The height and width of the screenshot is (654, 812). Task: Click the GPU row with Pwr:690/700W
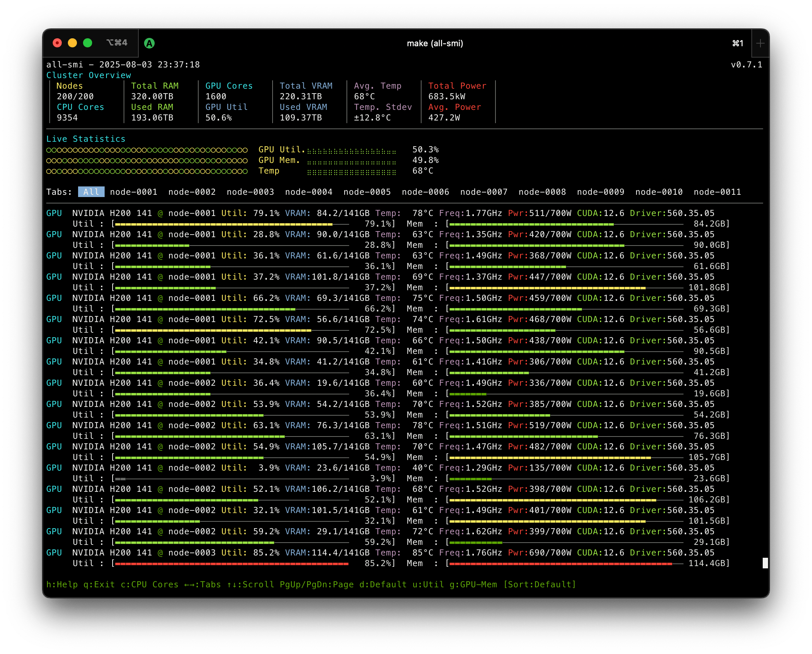pos(380,552)
